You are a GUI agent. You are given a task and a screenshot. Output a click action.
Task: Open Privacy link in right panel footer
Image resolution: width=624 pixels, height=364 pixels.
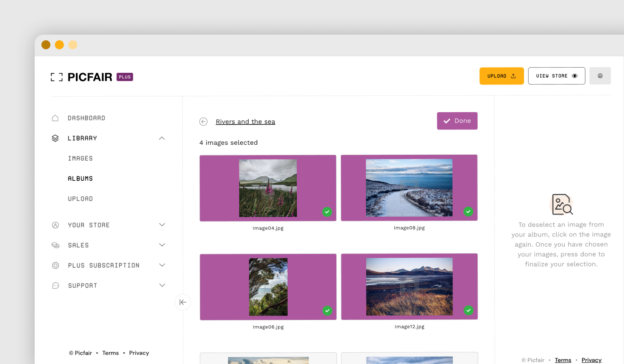tap(591, 360)
